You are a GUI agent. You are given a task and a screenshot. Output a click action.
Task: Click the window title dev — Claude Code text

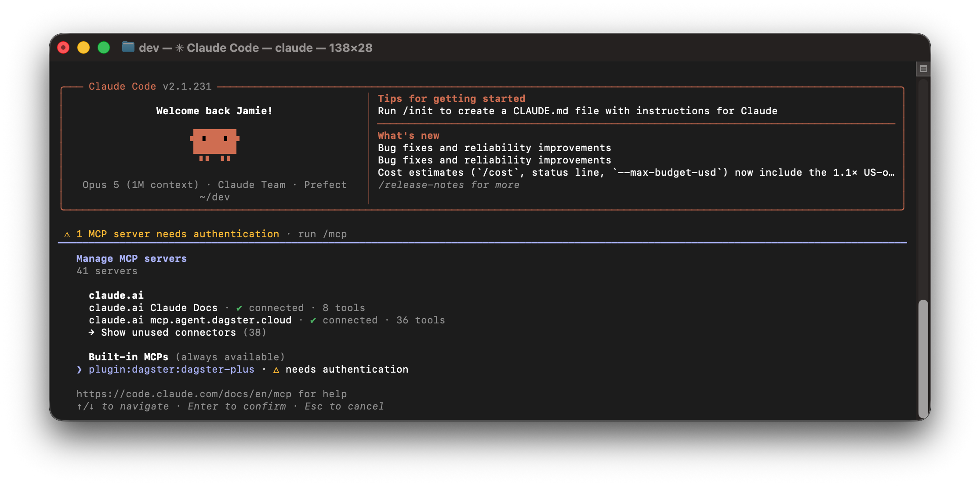click(256, 47)
